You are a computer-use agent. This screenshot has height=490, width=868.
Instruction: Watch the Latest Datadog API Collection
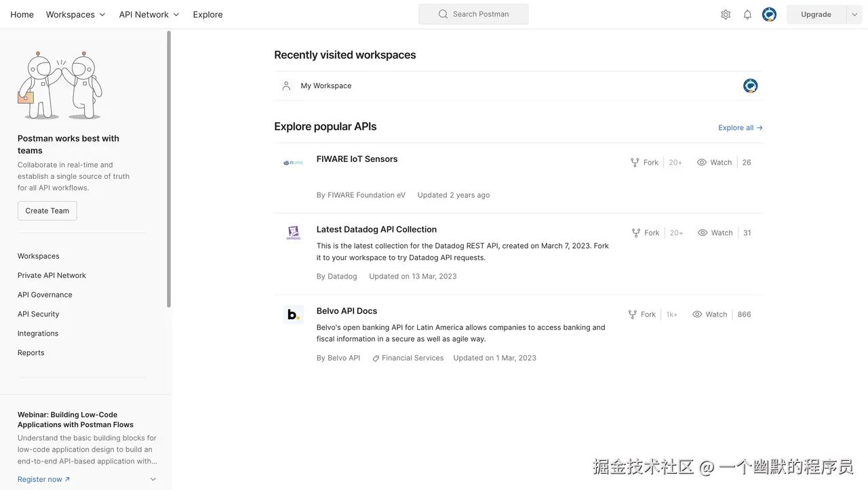point(715,233)
